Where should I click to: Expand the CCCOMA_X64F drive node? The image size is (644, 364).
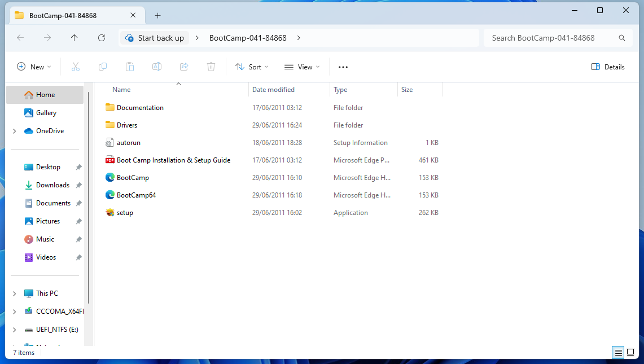(x=14, y=312)
